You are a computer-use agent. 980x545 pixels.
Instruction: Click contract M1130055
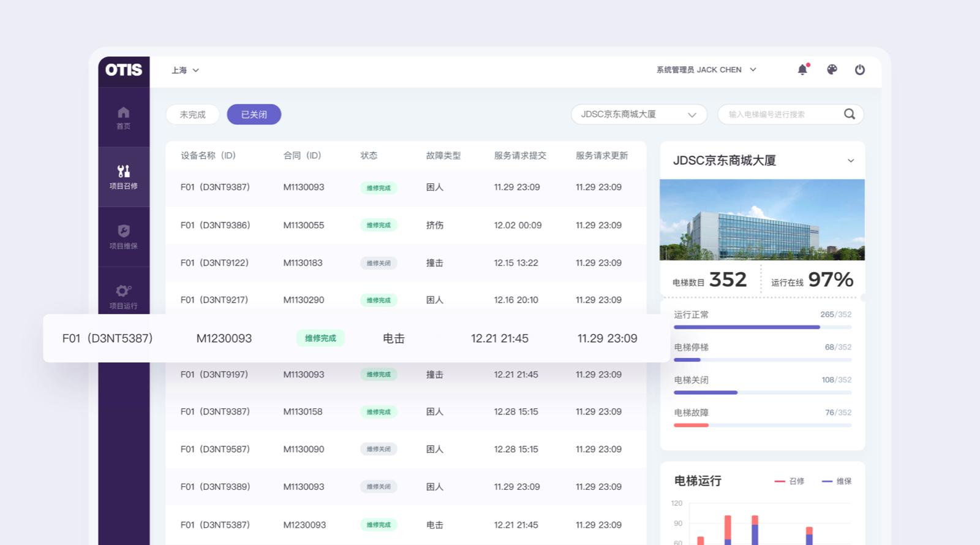pyautogui.click(x=304, y=225)
